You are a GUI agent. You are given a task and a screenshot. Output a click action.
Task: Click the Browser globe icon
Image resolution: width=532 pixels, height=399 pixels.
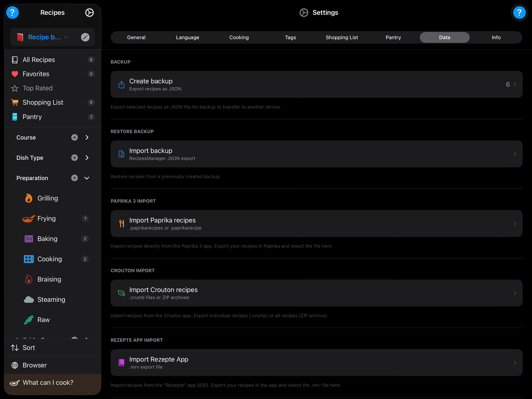click(x=15, y=365)
